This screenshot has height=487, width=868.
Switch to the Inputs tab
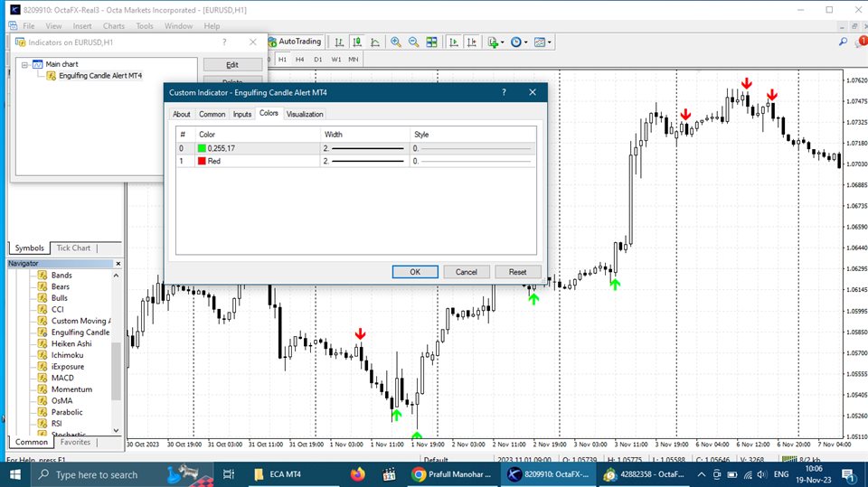tap(242, 114)
